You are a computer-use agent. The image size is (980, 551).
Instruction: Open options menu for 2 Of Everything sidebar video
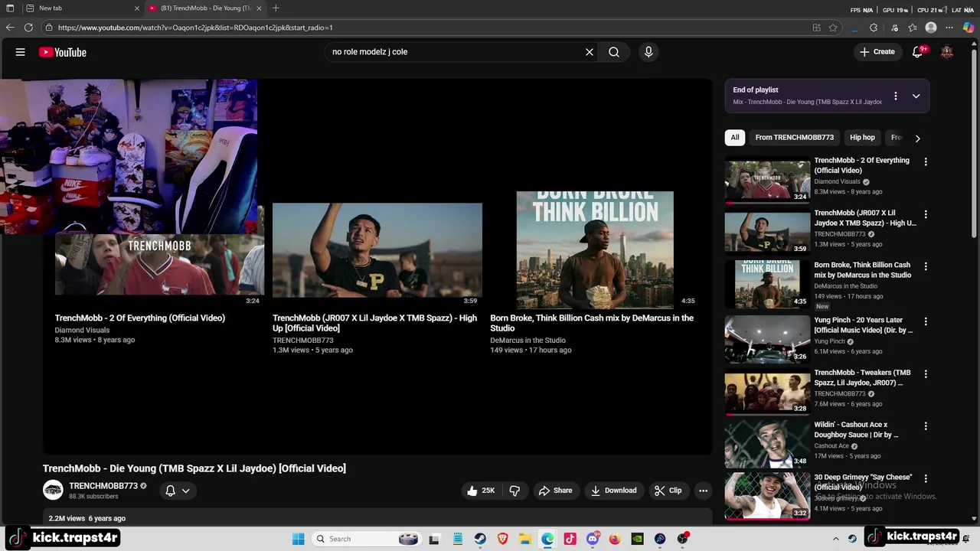[x=926, y=162]
